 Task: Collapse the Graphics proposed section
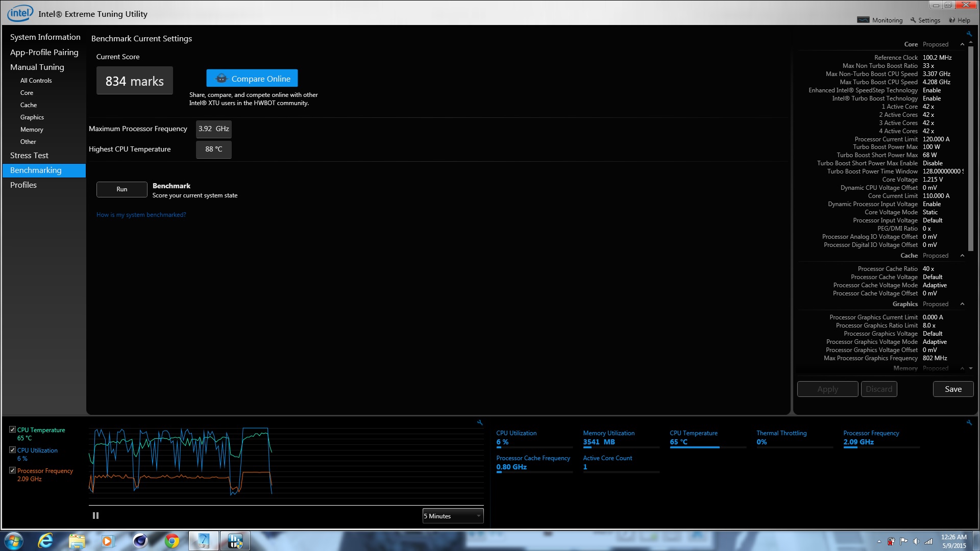click(x=962, y=304)
